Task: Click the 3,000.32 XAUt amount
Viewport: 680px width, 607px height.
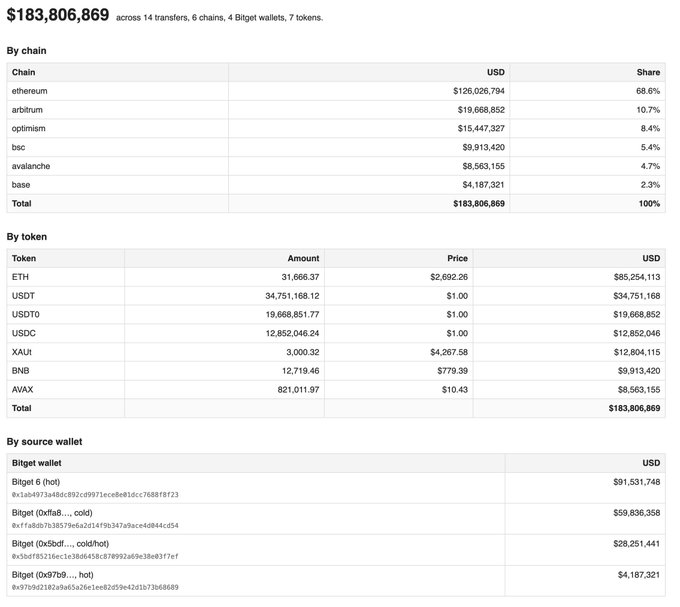Action: [303, 352]
